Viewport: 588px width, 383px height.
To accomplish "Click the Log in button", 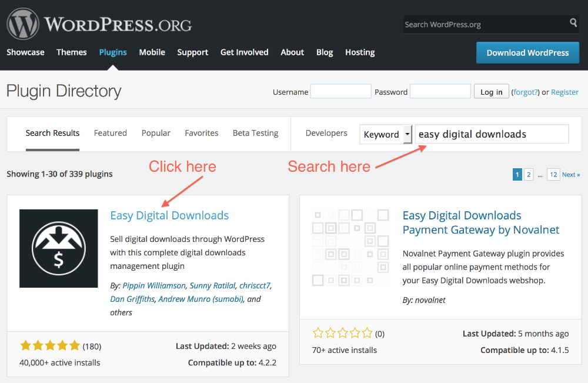I will (491, 92).
